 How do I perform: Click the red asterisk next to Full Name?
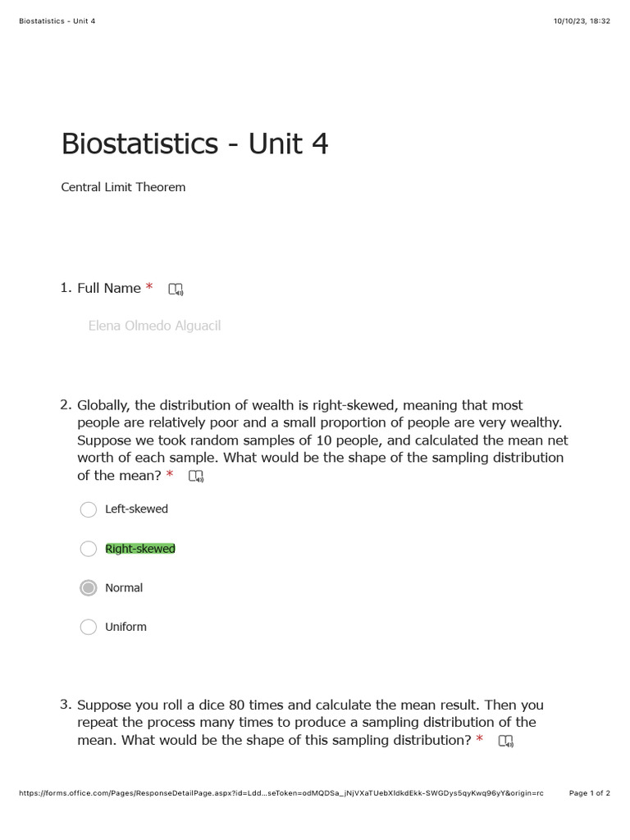pos(149,287)
